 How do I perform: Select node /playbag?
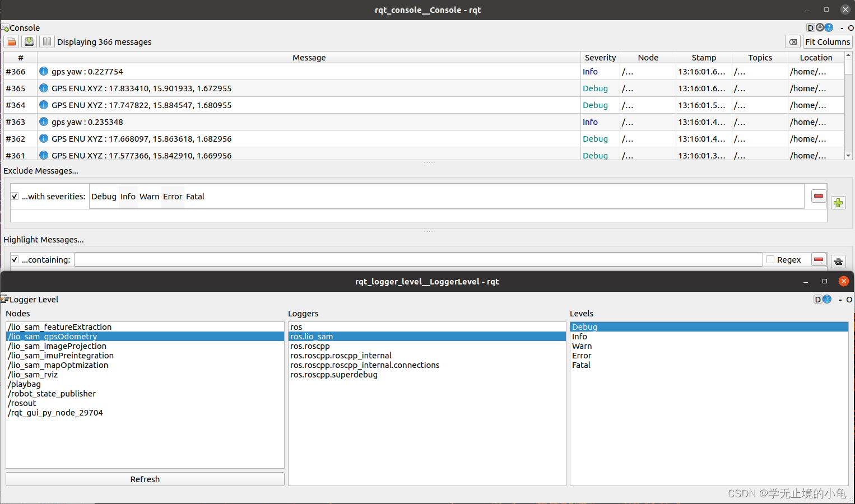(145, 384)
